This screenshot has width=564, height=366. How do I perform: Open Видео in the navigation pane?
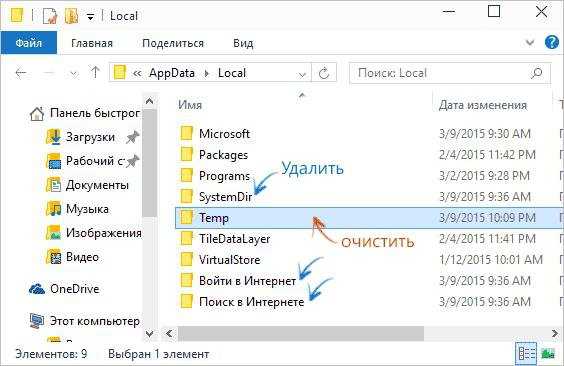pyautogui.click(x=72, y=257)
